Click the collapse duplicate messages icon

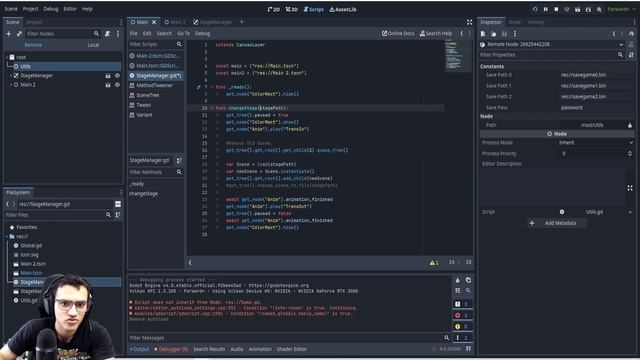coord(458,291)
